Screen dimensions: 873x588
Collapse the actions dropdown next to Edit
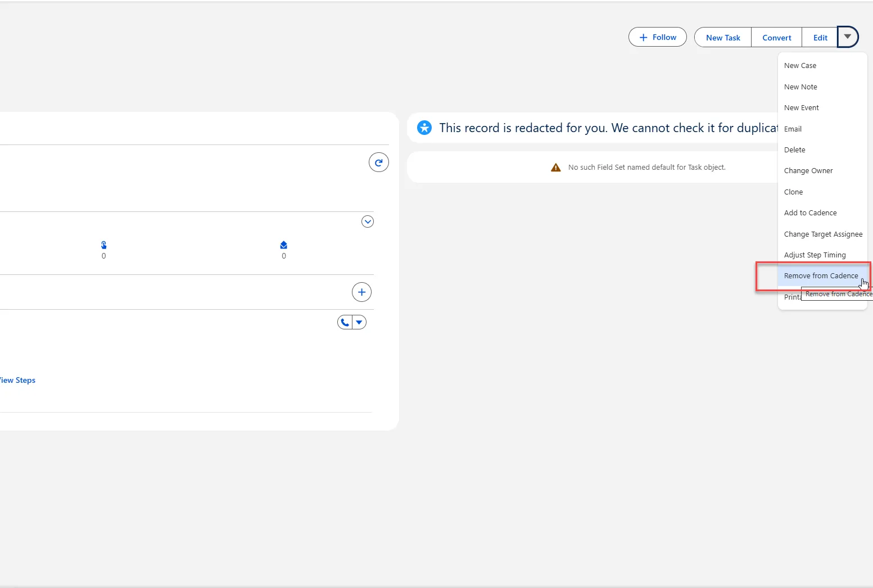click(x=847, y=37)
